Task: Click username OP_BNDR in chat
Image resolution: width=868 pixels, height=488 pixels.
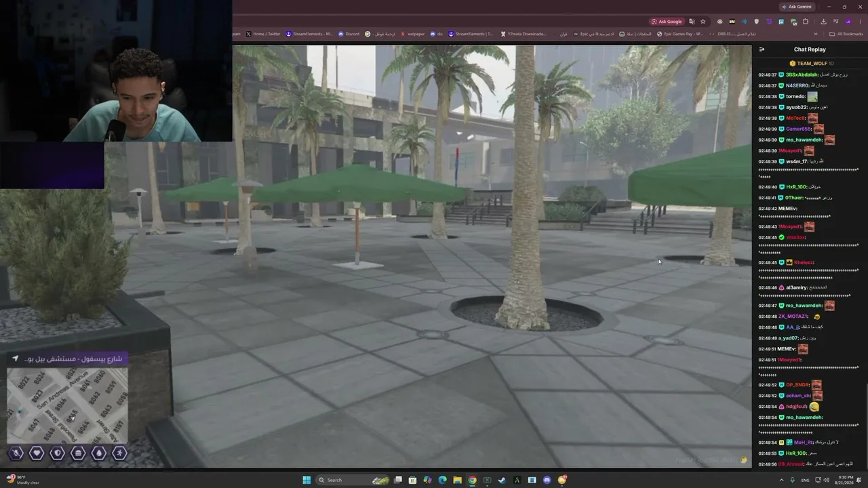Action: coord(798,385)
